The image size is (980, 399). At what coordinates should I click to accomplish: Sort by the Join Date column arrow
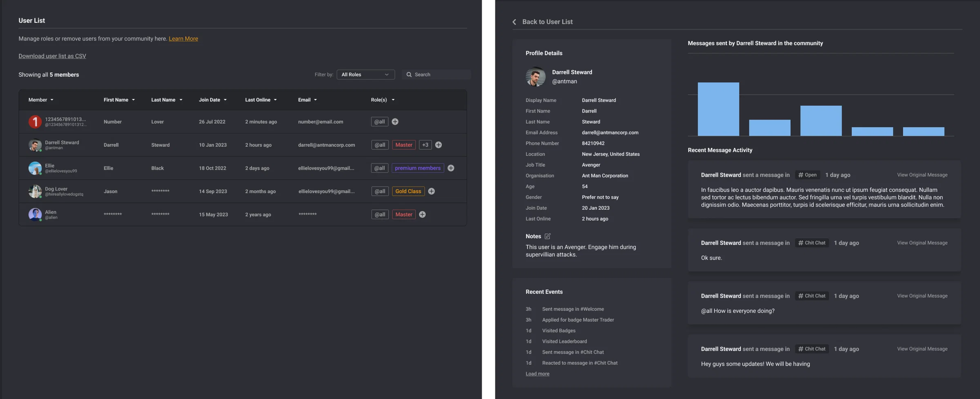coord(225,100)
